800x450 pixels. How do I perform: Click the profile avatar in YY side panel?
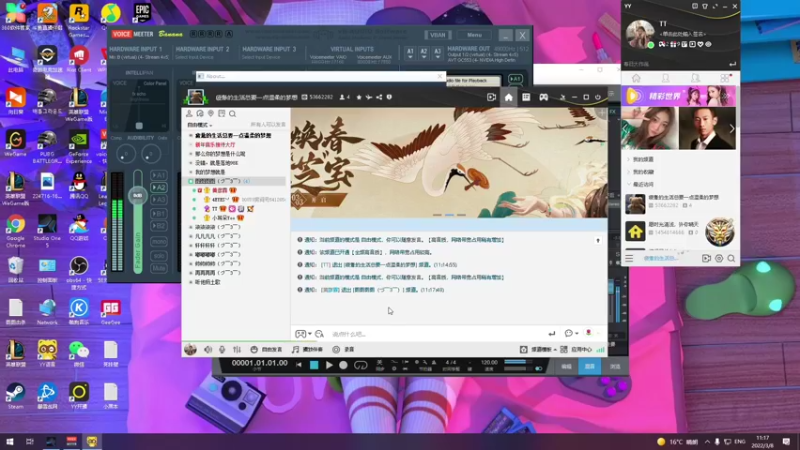click(640, 34)
